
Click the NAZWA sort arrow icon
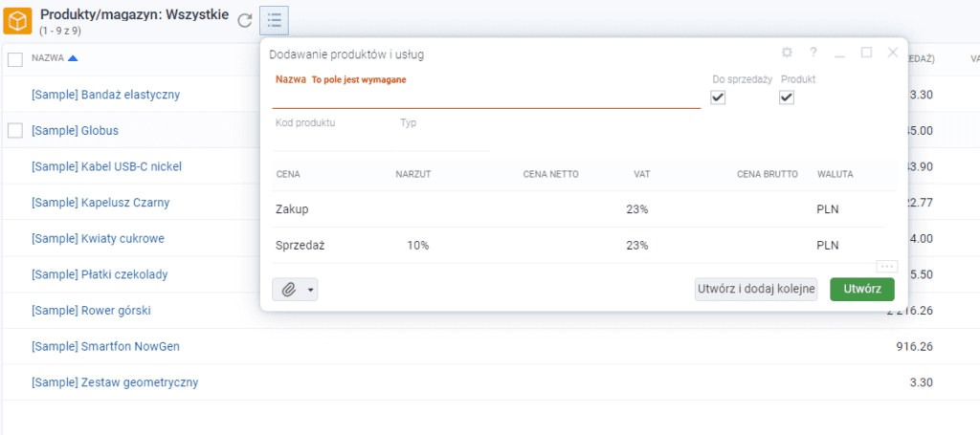(x=74, y=58)
